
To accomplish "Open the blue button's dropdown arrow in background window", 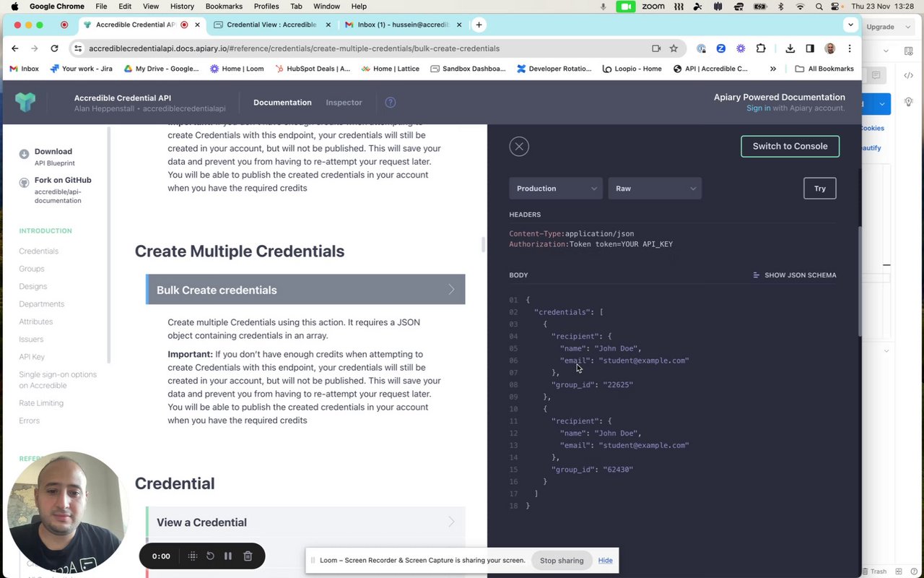I will coord(882,104).
